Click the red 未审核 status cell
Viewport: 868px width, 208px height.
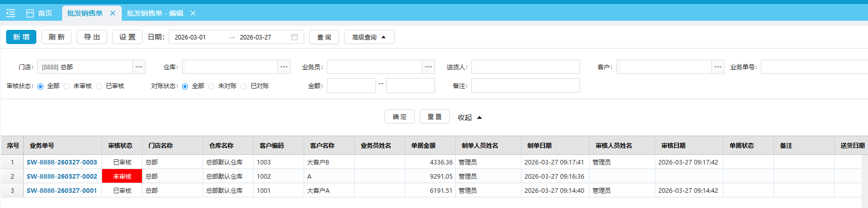pos(122,176)
